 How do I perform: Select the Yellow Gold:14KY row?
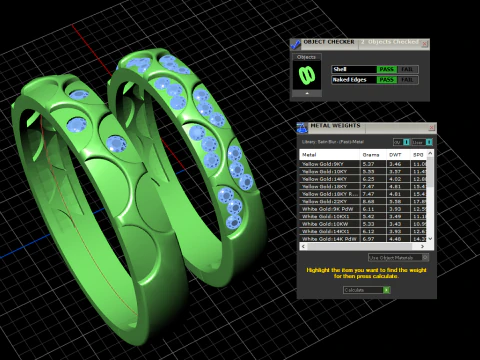click(363, 179)
